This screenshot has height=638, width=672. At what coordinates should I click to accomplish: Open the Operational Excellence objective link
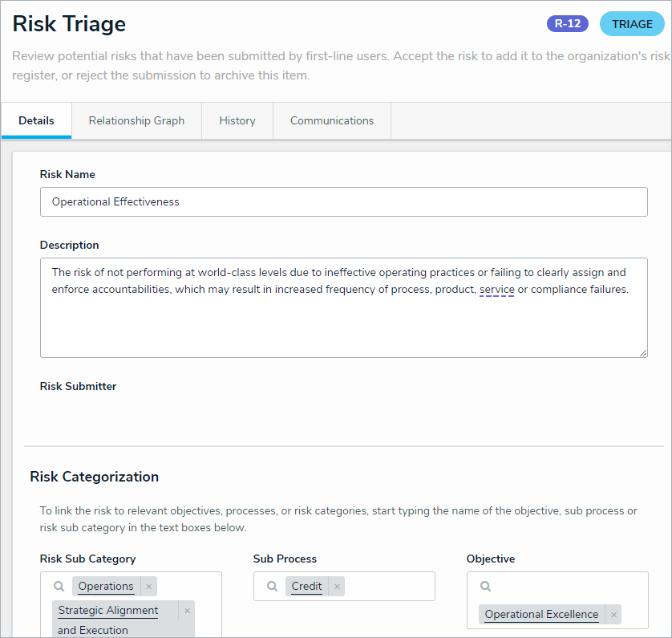pos(541,615)
